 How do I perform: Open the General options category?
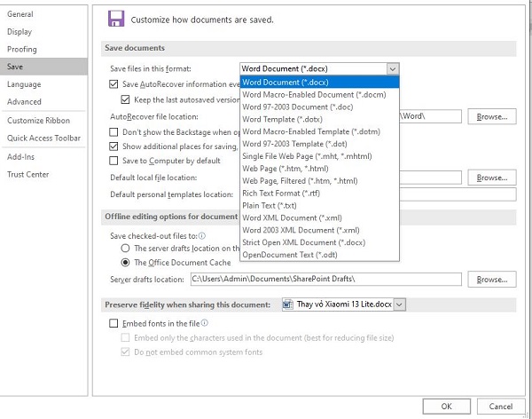(43, 14)
